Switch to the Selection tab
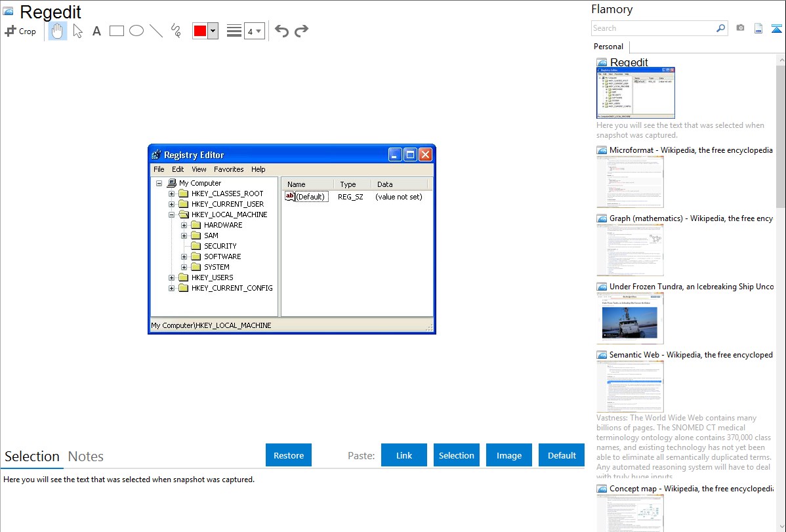786x532 pixels. point(32,457)
